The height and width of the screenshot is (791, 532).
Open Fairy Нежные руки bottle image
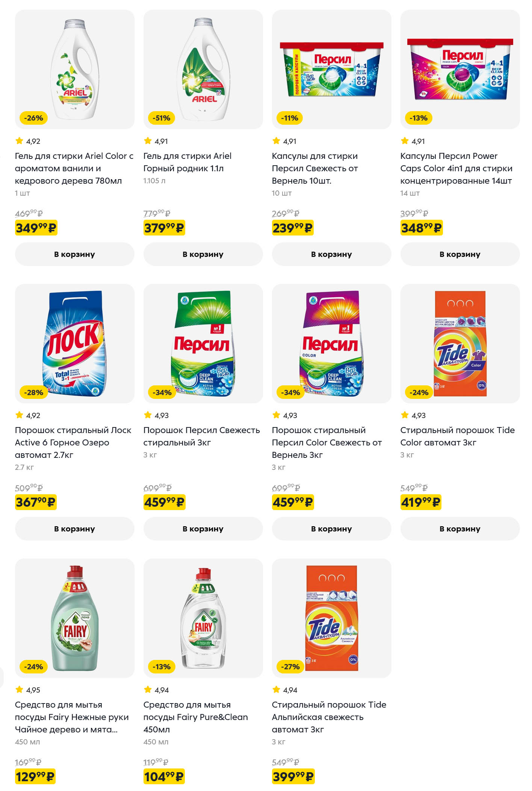click(74, 618)
